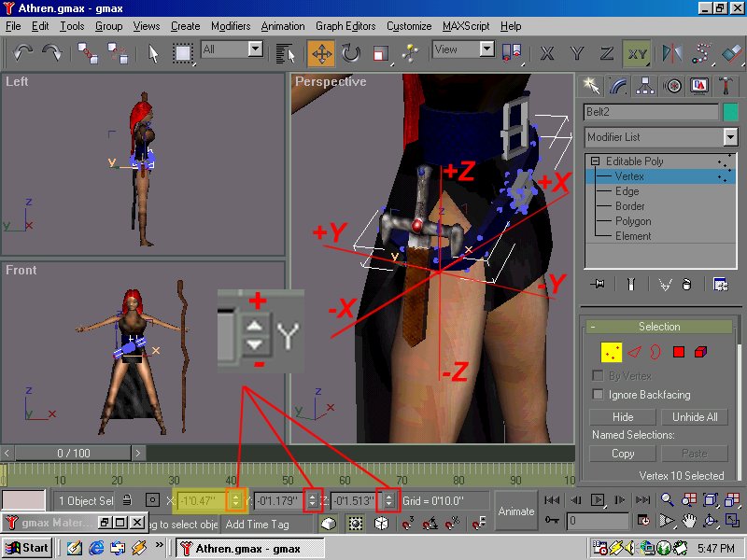Click the Mirror Selected Objects icon
Screen dimensions: 747x560
click(671, 53)
